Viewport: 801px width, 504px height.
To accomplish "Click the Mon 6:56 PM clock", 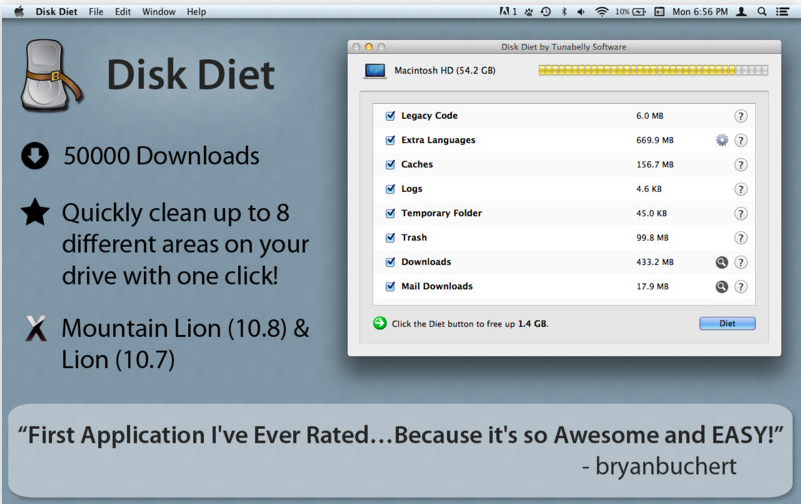I will coord(700,11).
